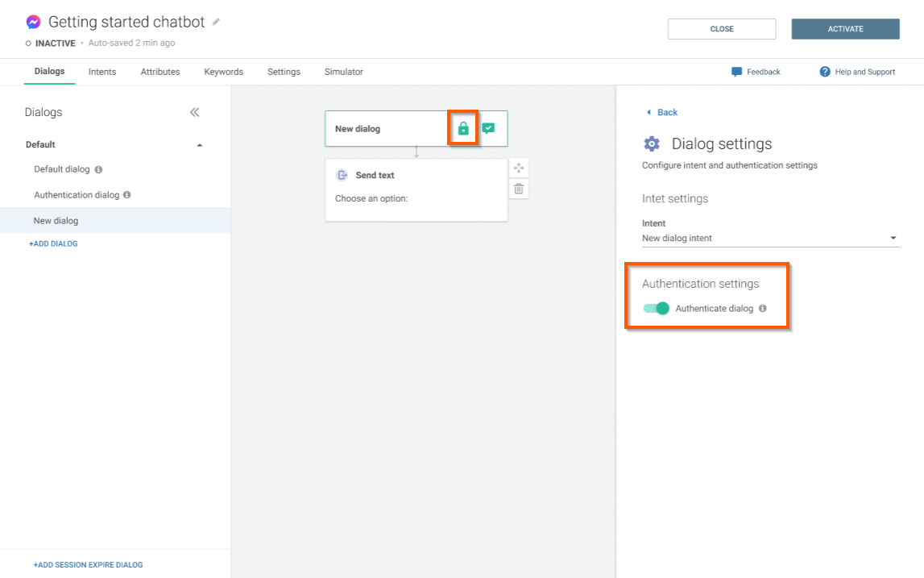Screen dimensions: 924x578
Task: Open the Simulator tab
Action: pyautogui.click(x=343, y=72)
